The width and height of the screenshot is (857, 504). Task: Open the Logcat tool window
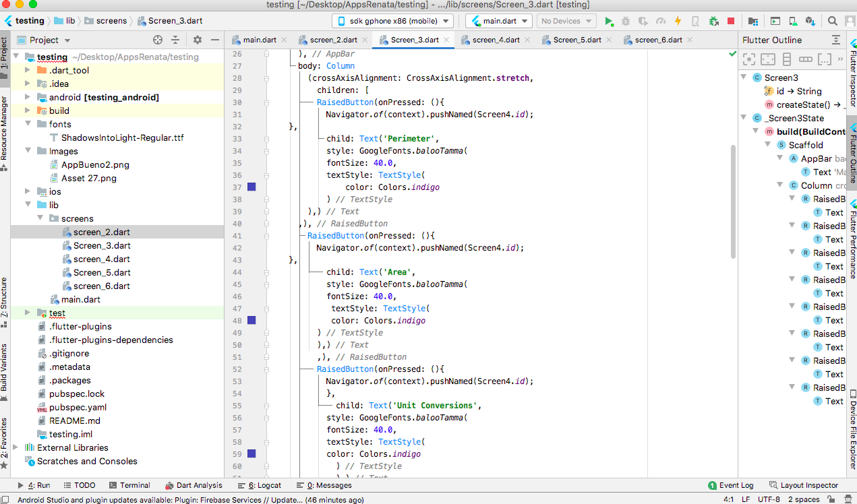[260, 485]
